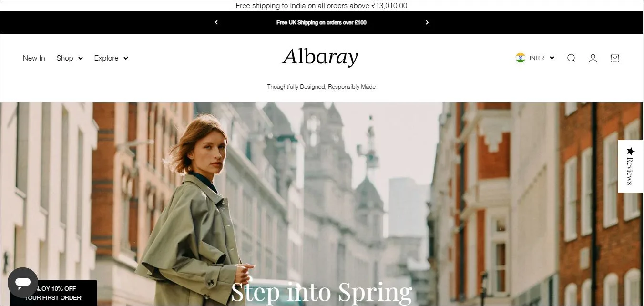Click the star on Reviews tab

[631, 151]
